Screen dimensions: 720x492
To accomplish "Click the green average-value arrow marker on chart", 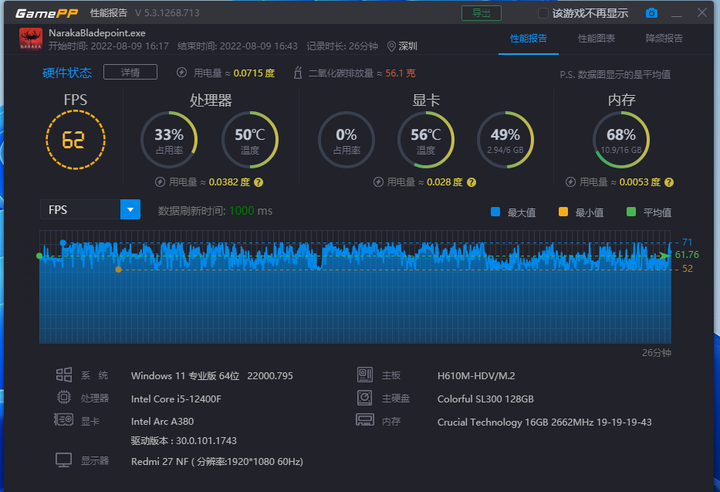I will click(664, 255).
